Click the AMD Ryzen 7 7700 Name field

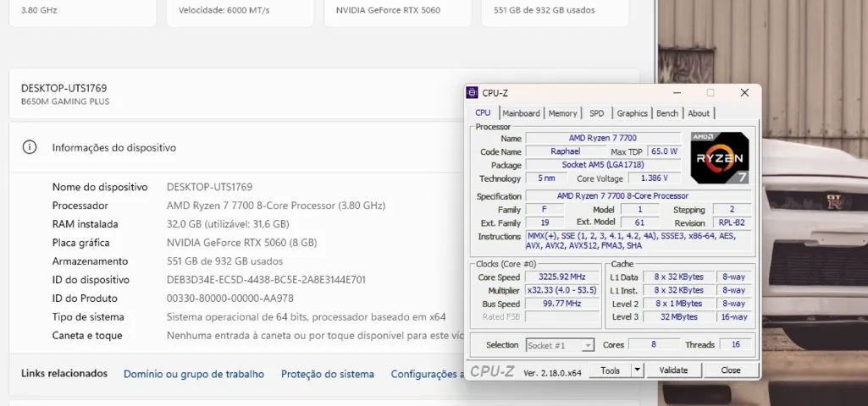[603, 138]
